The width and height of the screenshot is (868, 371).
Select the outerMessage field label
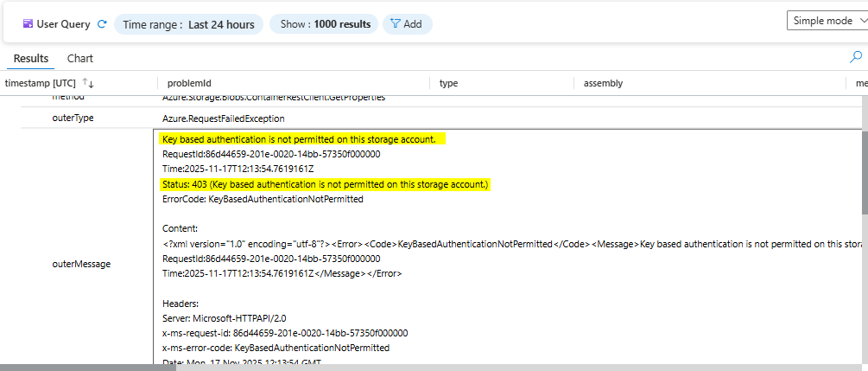click(81, 264)
